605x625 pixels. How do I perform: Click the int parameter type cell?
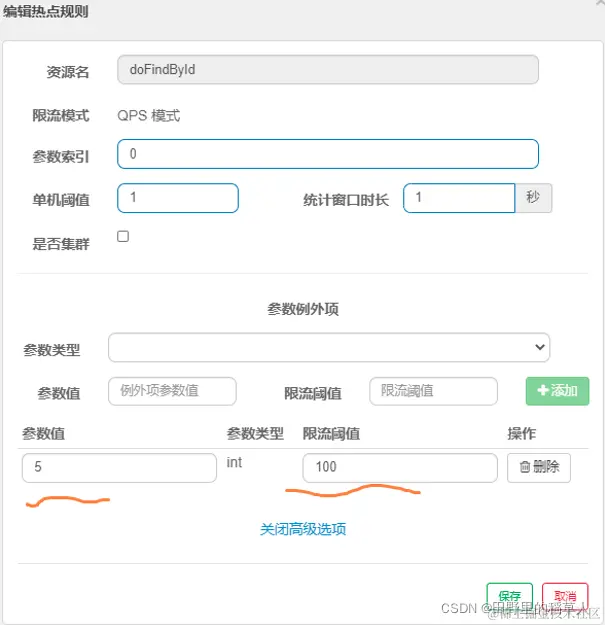pos(234,462)
